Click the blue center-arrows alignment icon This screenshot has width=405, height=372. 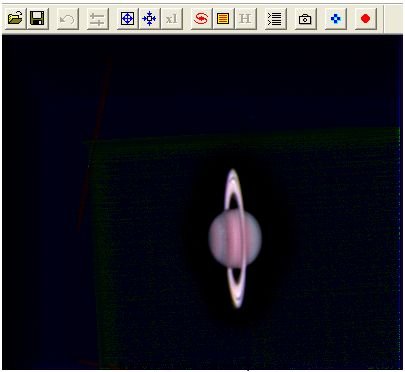pos(149,18)
